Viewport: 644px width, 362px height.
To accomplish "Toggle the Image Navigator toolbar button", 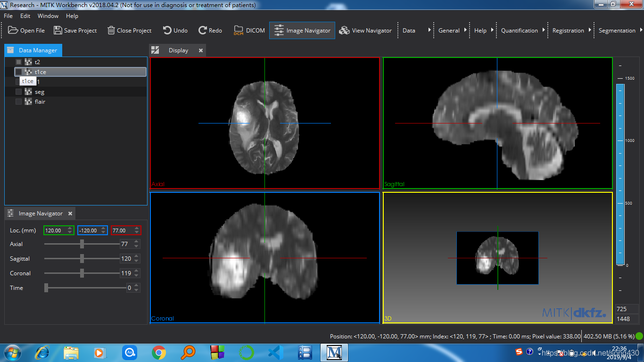I will 302,30.
